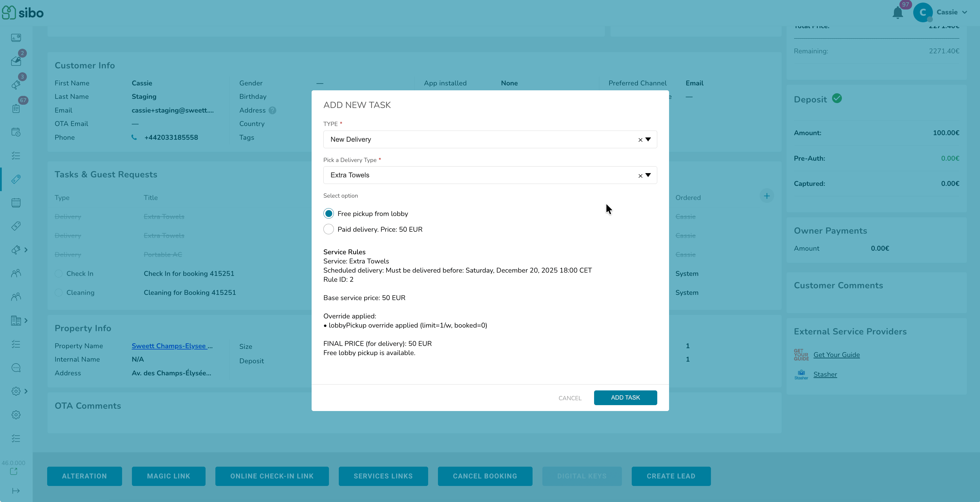Expand the buildings section in sidebar
The width and height of the screenshot is (980, 502).
coord(26,321)
